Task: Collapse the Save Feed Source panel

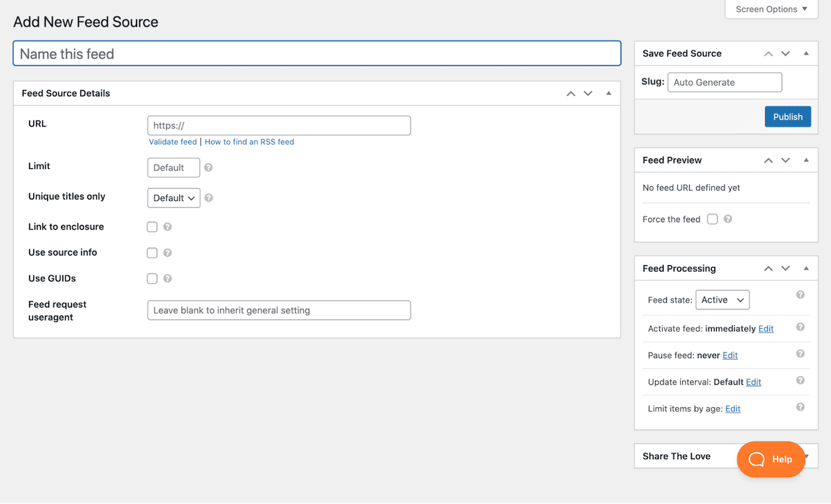Action: tap(806, 53)
